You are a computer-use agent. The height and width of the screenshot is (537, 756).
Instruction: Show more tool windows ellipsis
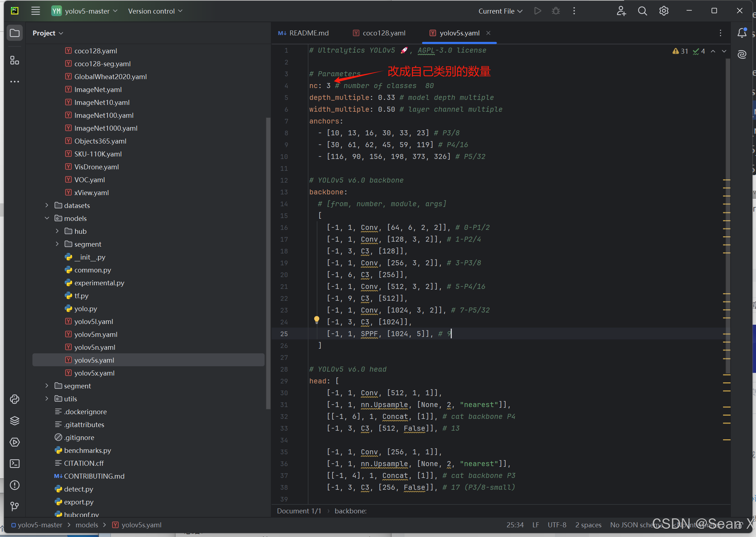pyautogui.click(x=15, y=82)
